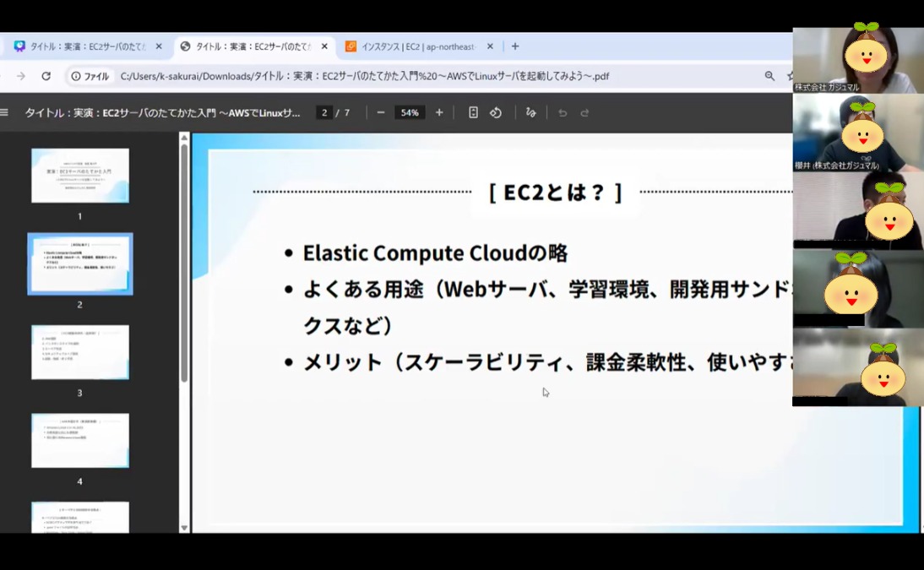Open page 3 thumbnail
This screenshot has height=570, width=924.
[80, 352]
